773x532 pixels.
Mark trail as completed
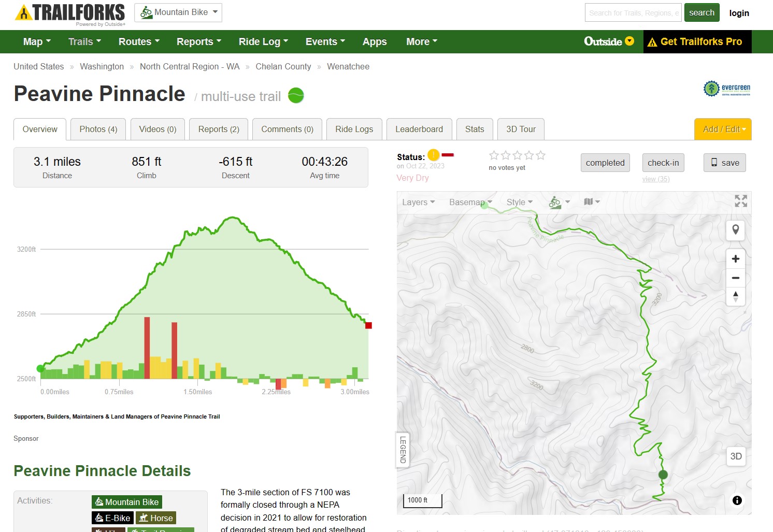click(x=605, y=163)
